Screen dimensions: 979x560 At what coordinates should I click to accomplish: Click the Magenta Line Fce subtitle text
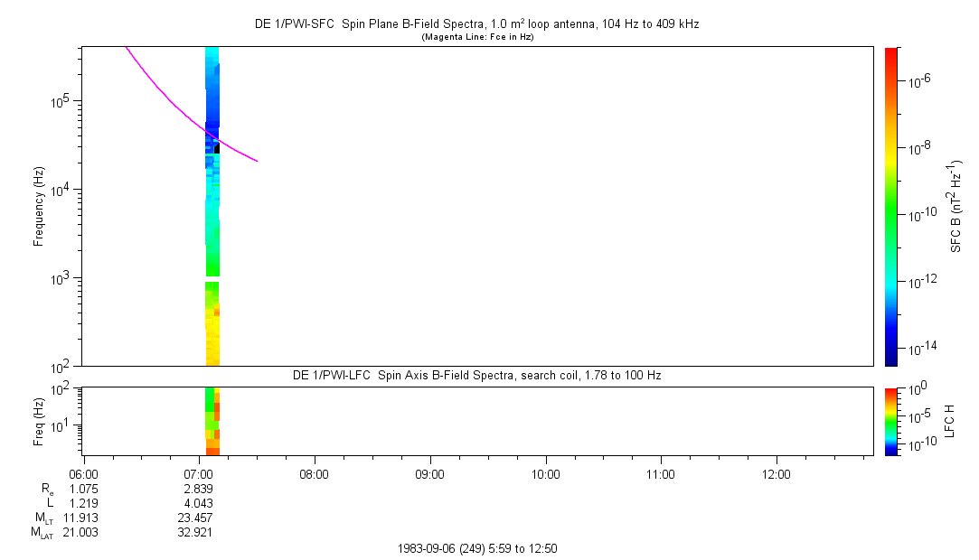pos(476,37)
